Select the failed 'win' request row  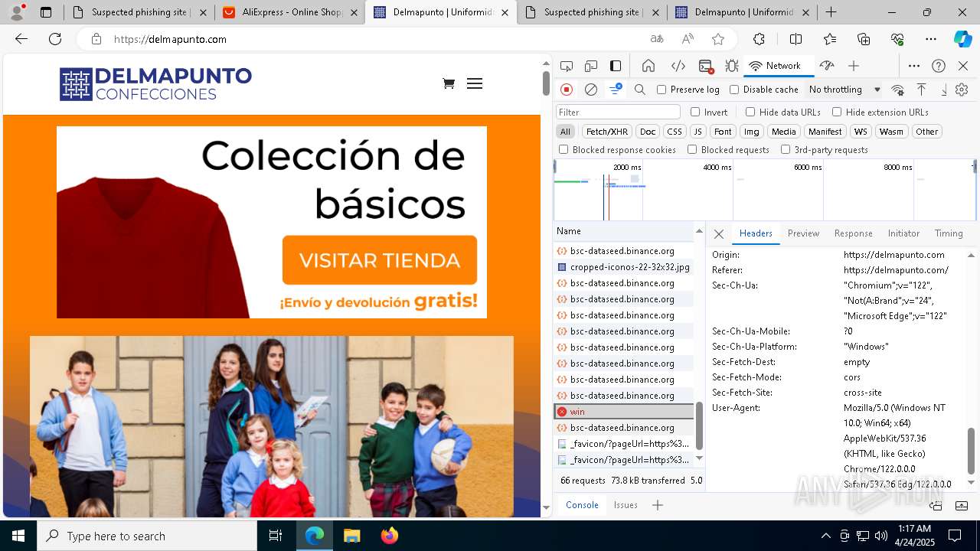point(624,412)
